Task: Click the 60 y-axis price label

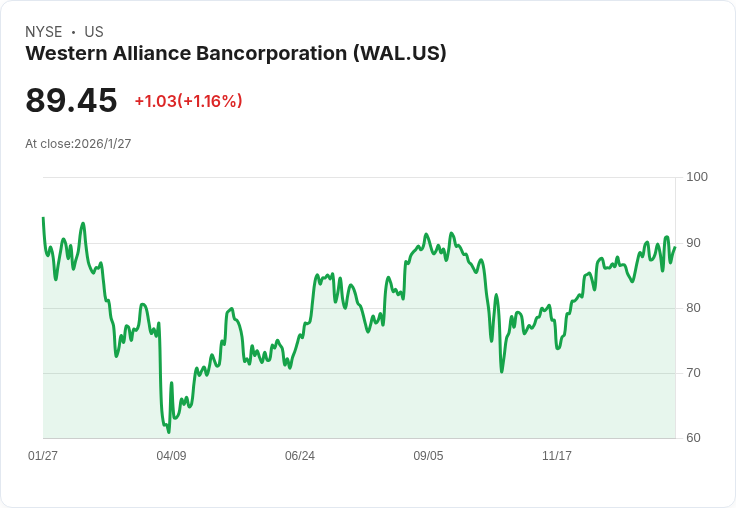Action: tap(693, 438)
